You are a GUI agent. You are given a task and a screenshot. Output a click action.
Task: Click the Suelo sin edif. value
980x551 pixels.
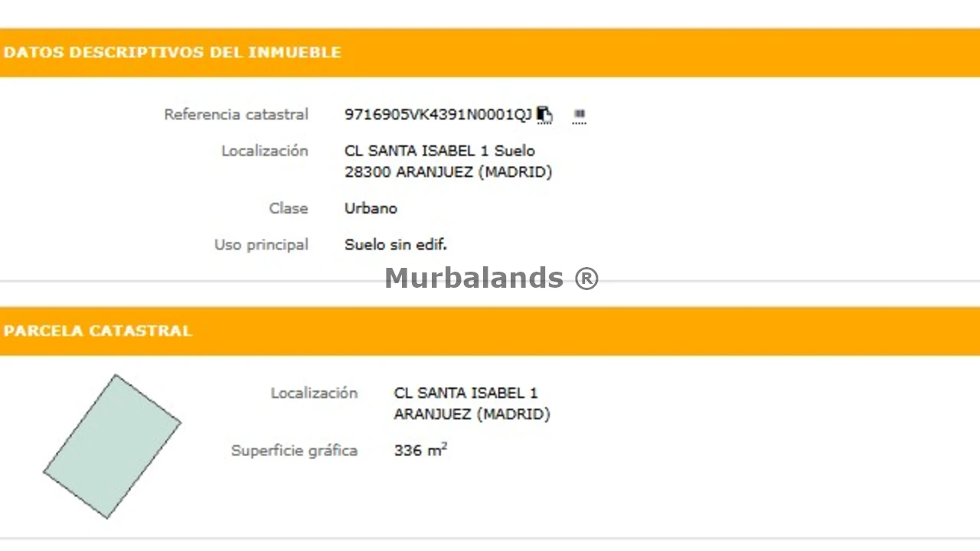pyautogui.click(x=395, y=245)
